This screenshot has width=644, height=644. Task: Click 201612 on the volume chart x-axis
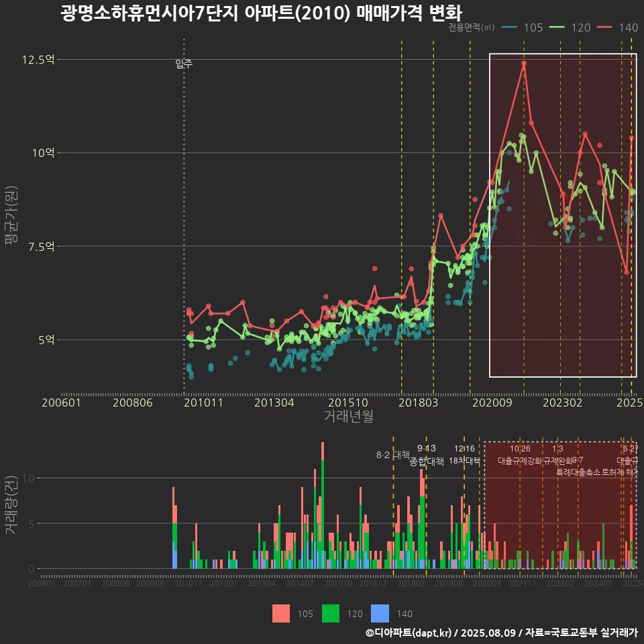373,583
